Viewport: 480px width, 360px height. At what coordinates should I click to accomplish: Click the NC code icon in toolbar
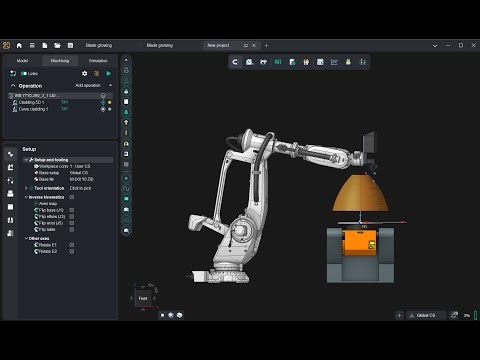278,62
